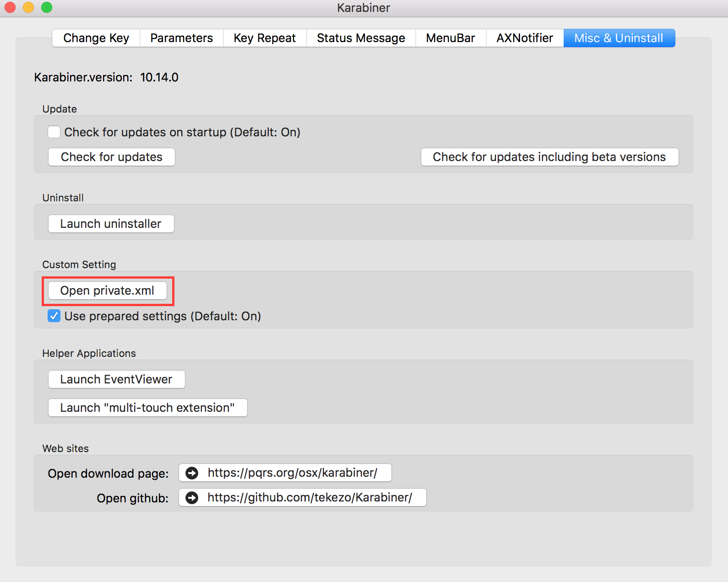The image size is (728, 582).
Task: Click the Helper Applications section label
Action: click(x=89, y=353)
